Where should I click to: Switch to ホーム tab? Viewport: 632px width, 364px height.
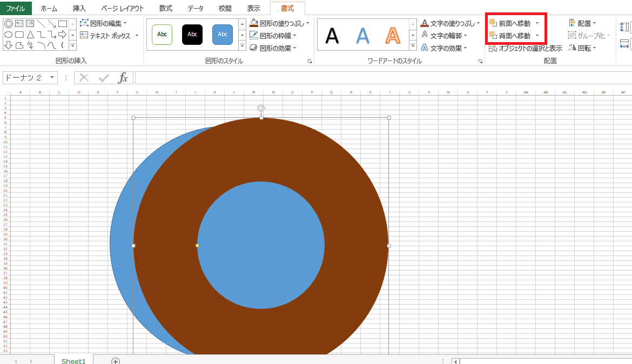point(49,9)
